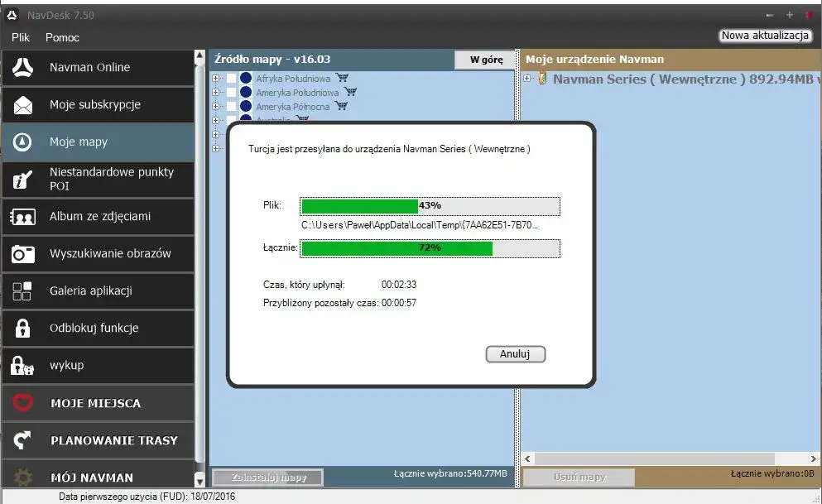The height and width of the screenshot is (504, 822).
Task: Click the Nowa aktualizacja button
Action: (765, 36)
